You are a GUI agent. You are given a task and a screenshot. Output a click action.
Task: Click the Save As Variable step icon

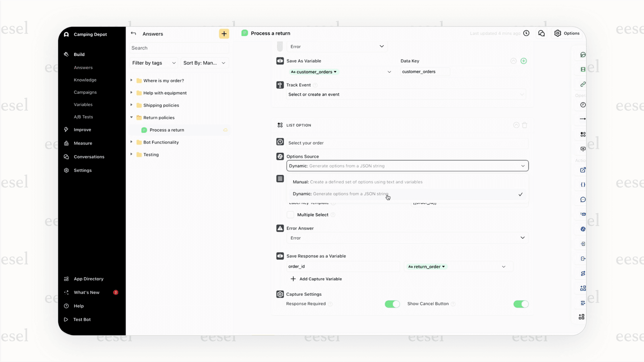coord(279,61)
